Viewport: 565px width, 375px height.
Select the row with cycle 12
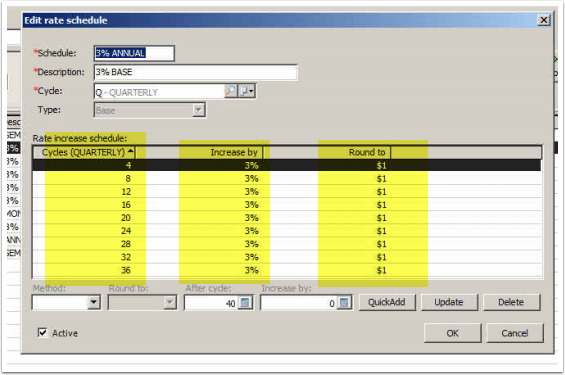click(x=287, y=192)
